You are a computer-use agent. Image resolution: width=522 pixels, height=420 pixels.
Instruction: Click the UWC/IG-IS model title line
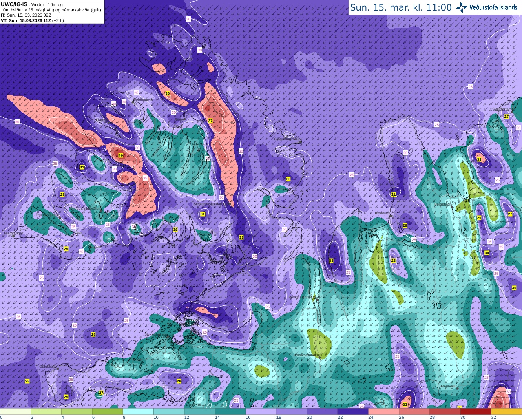[x=32, y=4]
